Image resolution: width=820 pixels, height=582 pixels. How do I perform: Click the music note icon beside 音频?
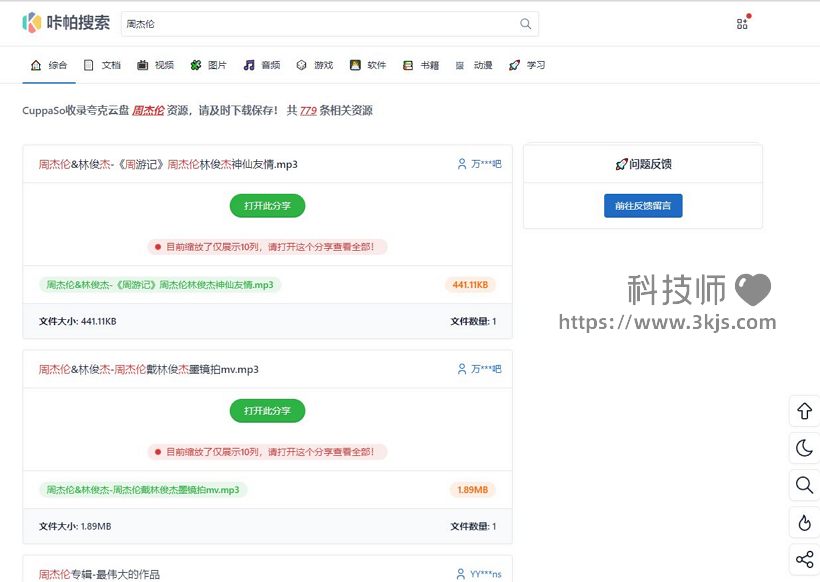pyautogui.click(x=249, y=65)
